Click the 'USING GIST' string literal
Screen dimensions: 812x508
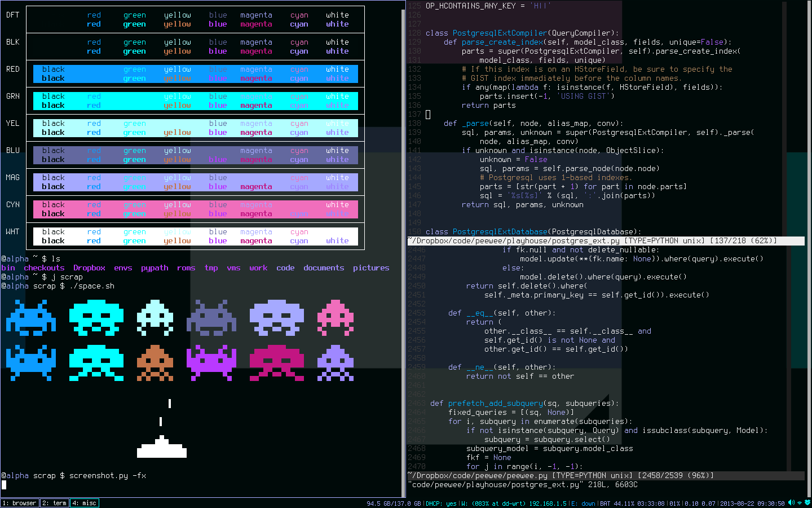pyautogui.click(x=583, y=97)
